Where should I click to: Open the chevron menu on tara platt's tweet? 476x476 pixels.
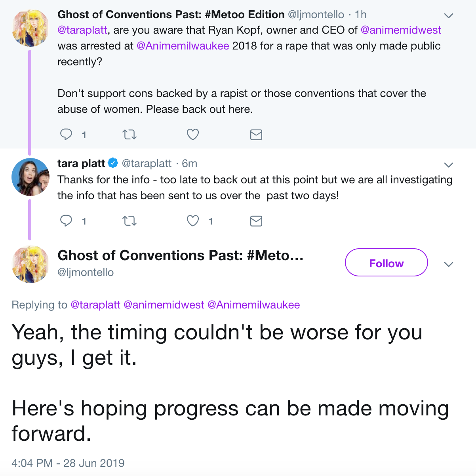(448, 165)
